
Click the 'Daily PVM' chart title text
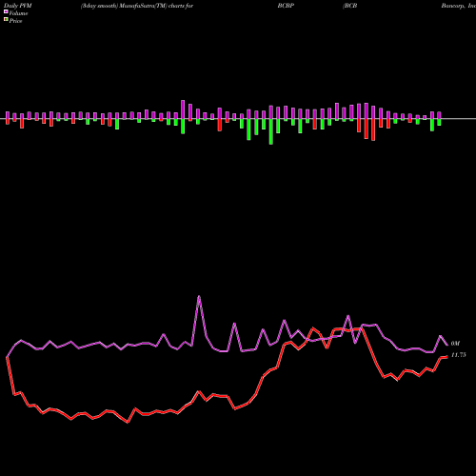[18, 6]
